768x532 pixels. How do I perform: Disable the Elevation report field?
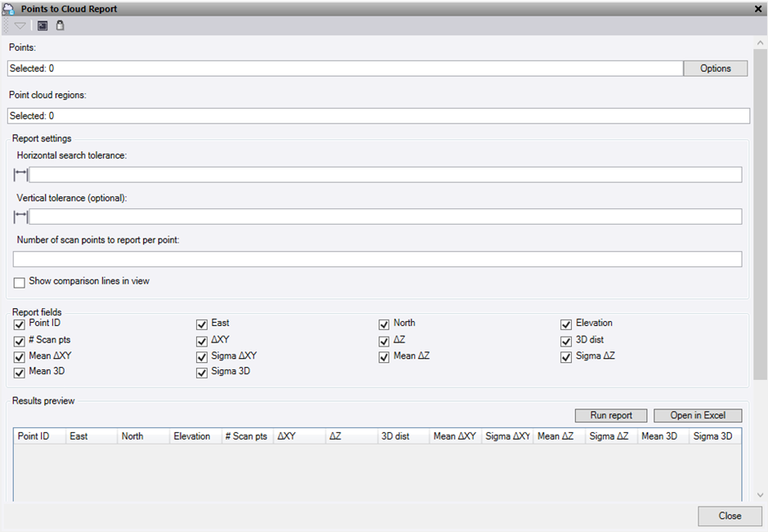[x=566, y=324]
